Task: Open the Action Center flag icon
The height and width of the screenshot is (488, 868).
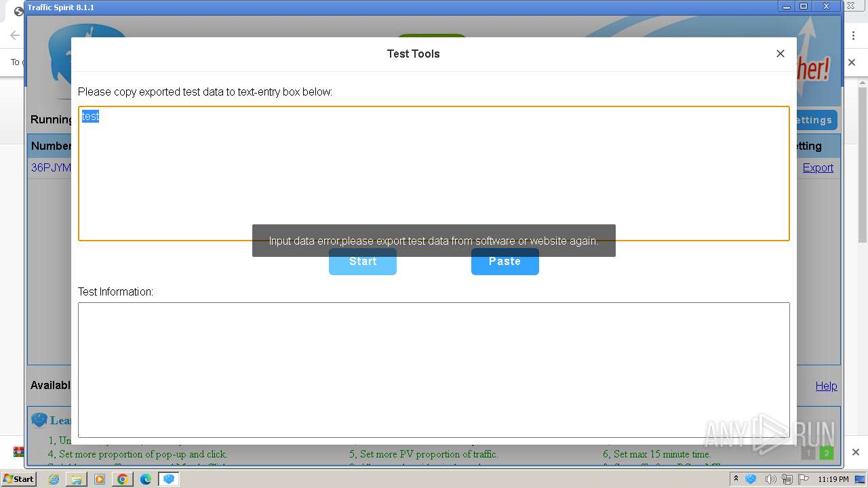Action: click(804, 479)
